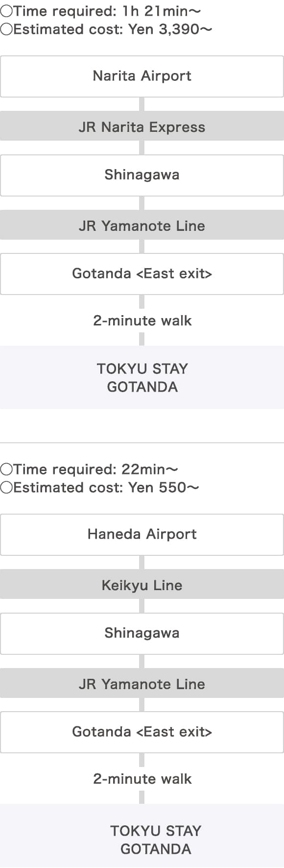Click the Shinagawa box below Keikyu Line
The height and width of the screenshot is (868, 284).
point(142,634)
